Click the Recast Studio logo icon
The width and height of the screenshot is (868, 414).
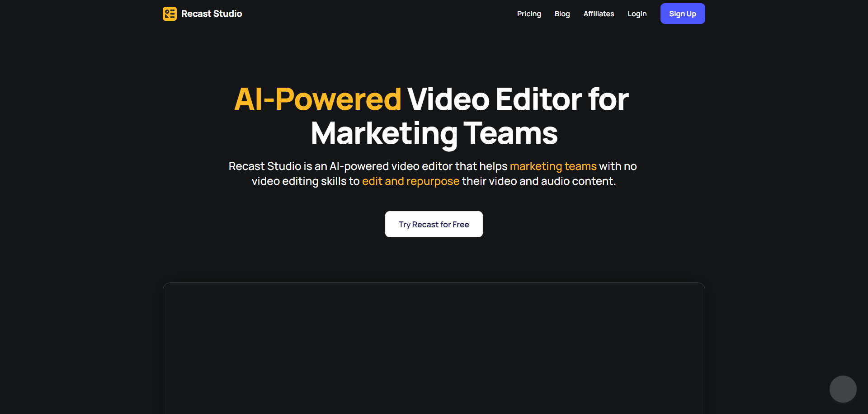170,14
